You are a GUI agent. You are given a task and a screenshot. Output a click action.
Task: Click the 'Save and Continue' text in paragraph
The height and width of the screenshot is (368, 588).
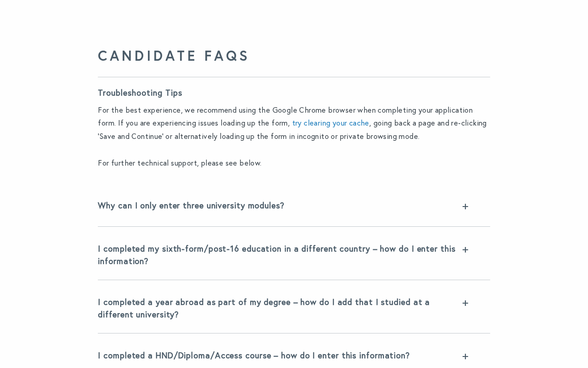coord(131,137)
